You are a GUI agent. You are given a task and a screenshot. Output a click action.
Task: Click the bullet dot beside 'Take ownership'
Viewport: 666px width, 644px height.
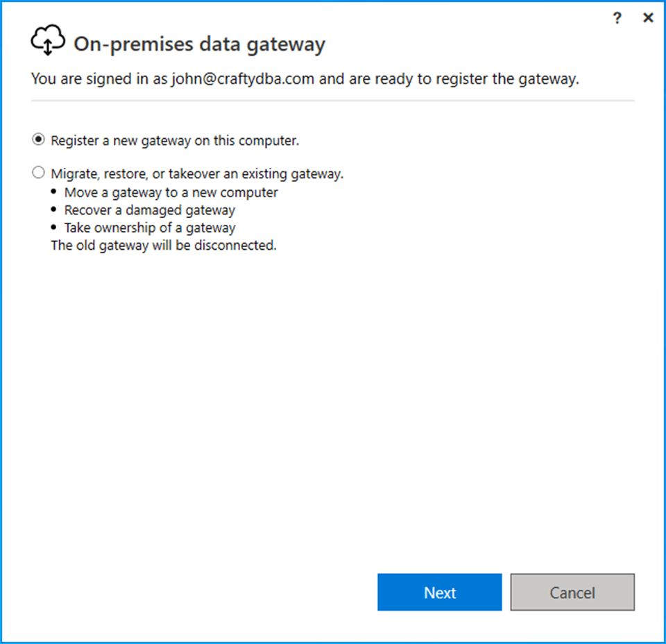coord(55,228)
